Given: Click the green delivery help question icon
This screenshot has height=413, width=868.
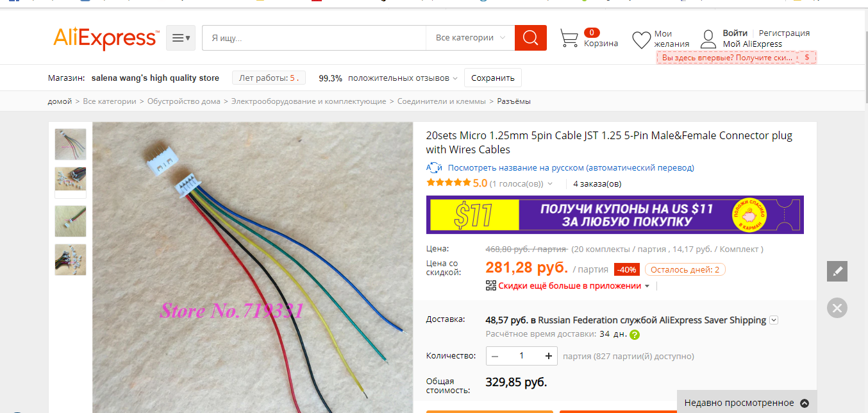Looking at the screenshot, I should [635, 335].
